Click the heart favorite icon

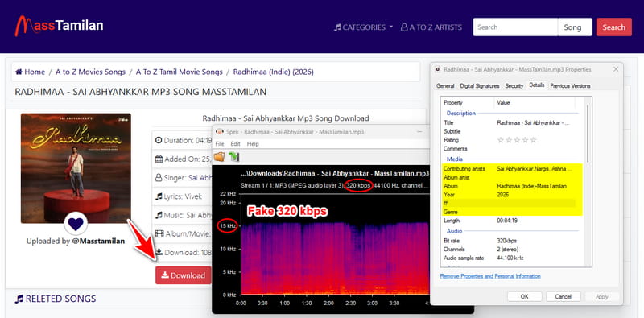(76, 224)
